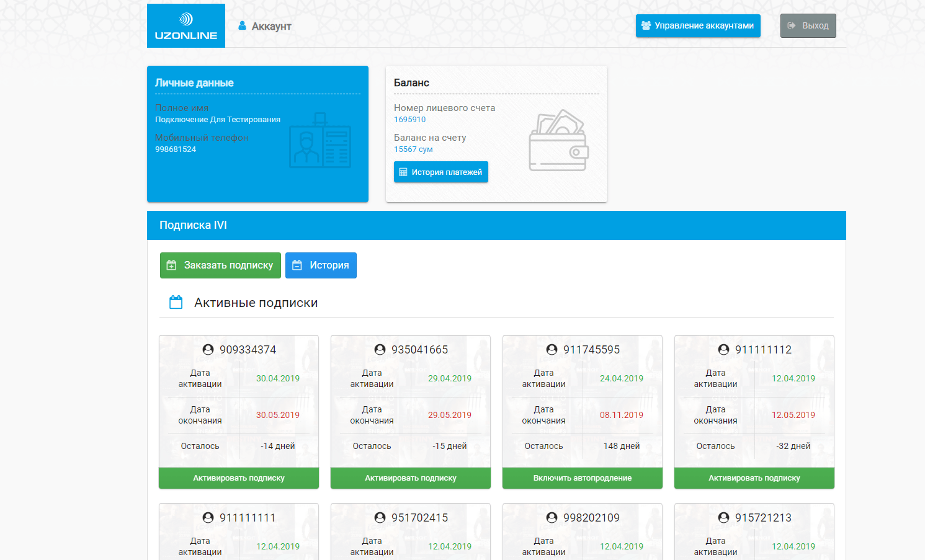Viewport: 925px width, 560px height.
Task: Click the avatar icon next to 935041665
Action: pos(380,350)
